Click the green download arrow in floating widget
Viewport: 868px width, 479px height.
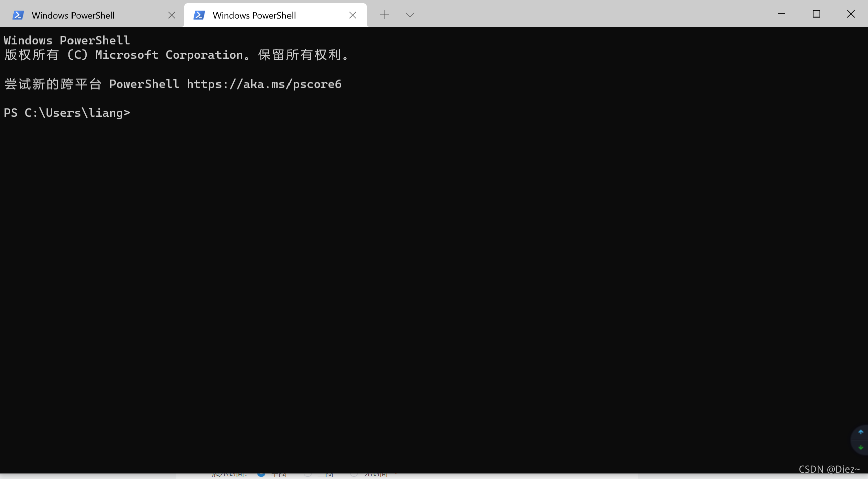[861, 447]
